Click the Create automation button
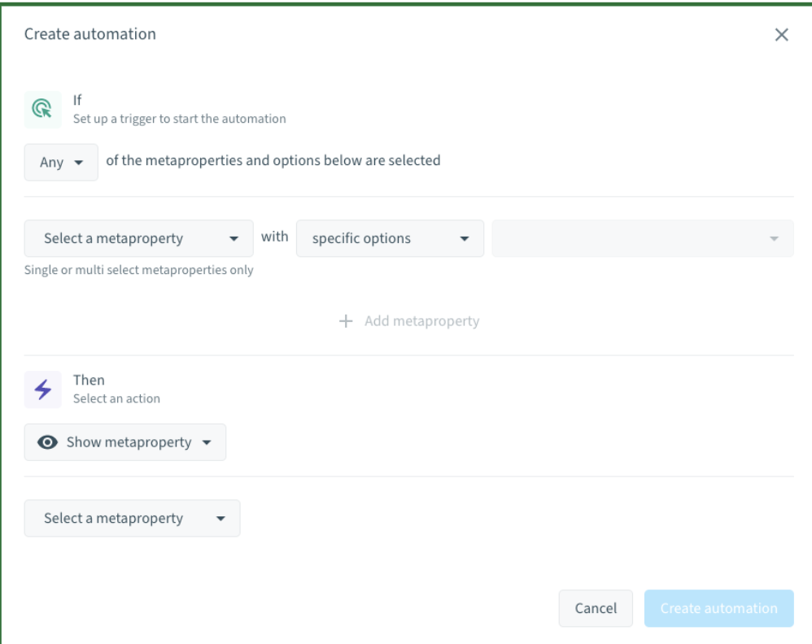Viewport: 812px width, 644px height. tap(718, 608)
